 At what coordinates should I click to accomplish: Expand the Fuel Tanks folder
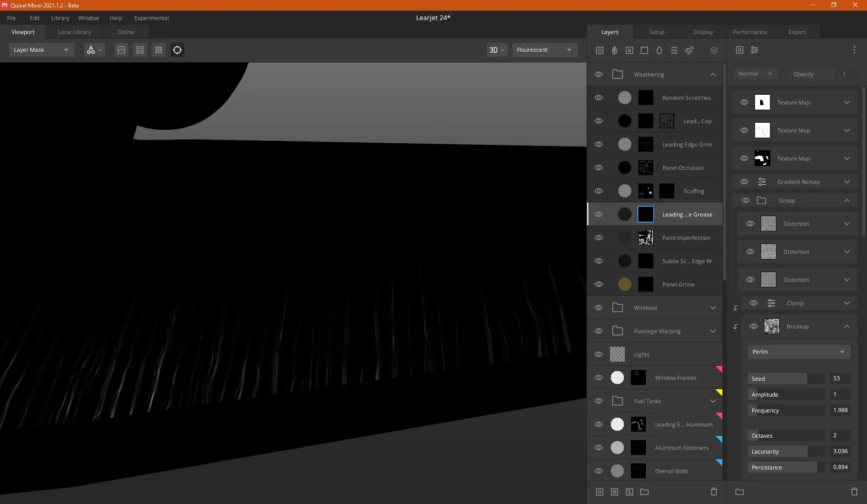coord(713,401)
